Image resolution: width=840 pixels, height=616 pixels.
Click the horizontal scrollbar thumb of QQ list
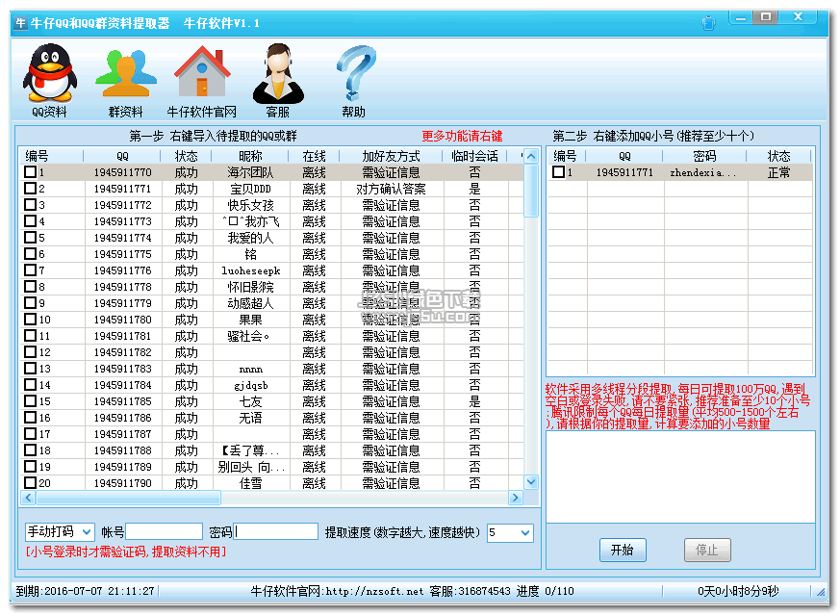(129, 498)
